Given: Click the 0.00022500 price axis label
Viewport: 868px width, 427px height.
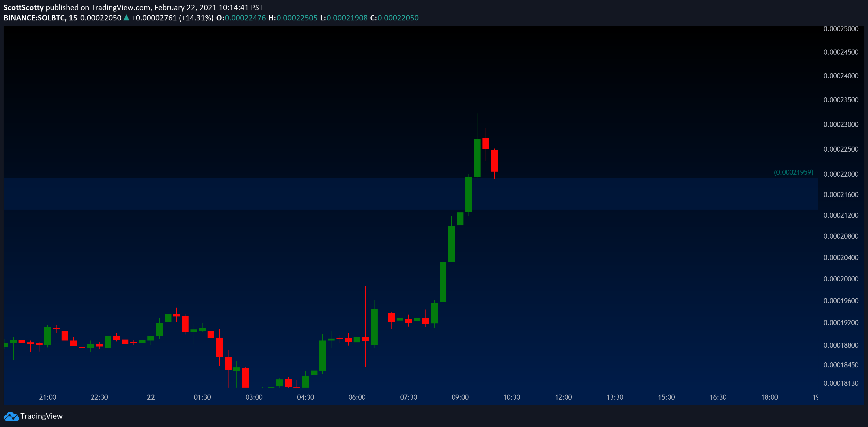Looking at the screenshot, I should tap(841, 149).
